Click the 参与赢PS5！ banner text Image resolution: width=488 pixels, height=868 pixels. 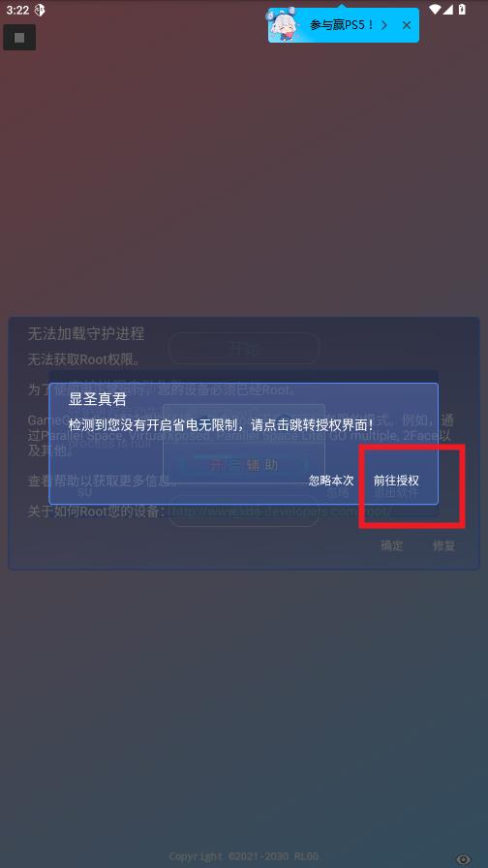click(342, 25)
